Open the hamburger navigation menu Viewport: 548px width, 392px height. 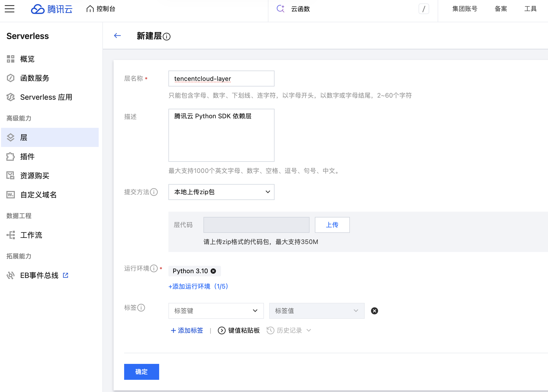(x=10, y=9)
